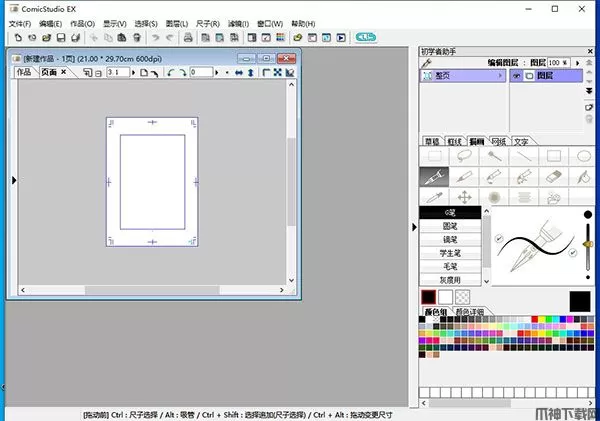This screenshot has height=421, width=600.
Task: Select the straight line tool
Action: click(524, 156)
